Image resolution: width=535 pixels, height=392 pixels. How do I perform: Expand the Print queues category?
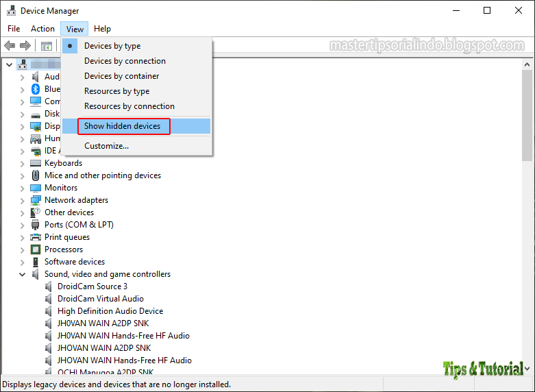click(22, 238)
